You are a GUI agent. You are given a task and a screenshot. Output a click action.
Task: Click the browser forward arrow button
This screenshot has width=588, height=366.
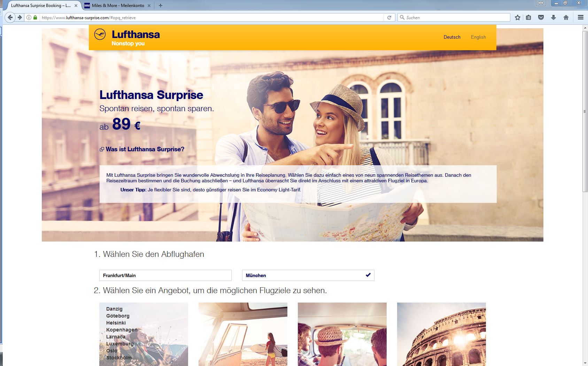pos(20,17)
